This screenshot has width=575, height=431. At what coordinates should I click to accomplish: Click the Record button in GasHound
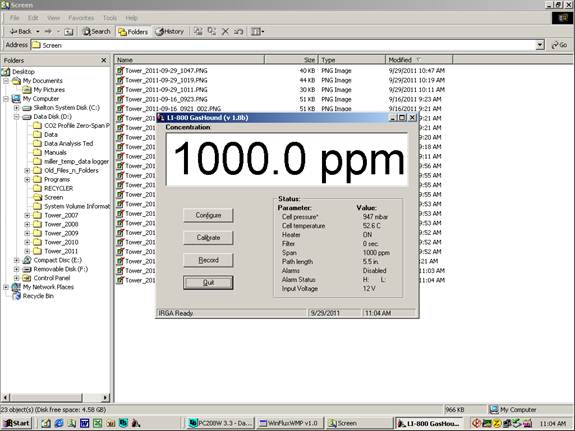(x=208, y=260)
